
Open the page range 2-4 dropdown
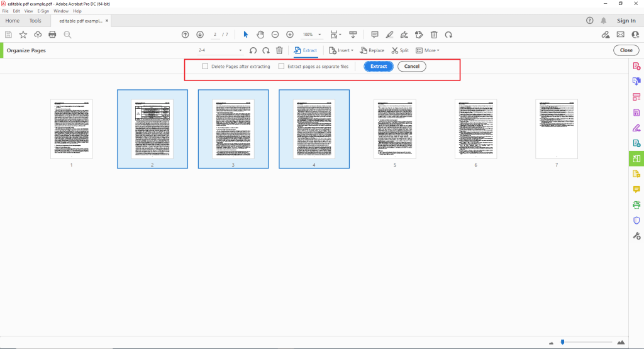pos(220,50)
